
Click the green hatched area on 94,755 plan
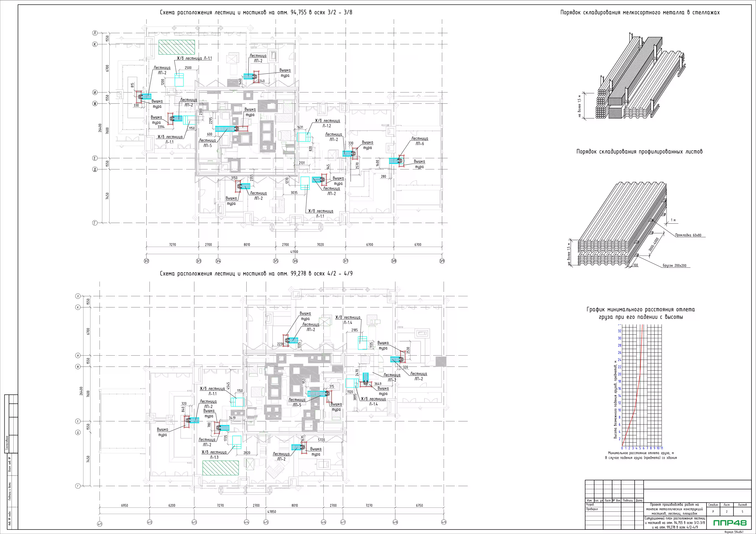tap(177, 47)
